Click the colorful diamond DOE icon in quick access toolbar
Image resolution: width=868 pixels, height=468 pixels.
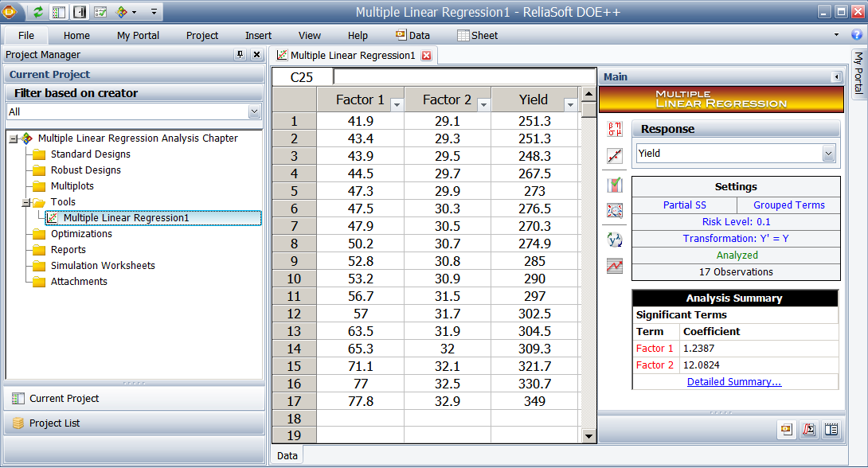pos(122,12)
